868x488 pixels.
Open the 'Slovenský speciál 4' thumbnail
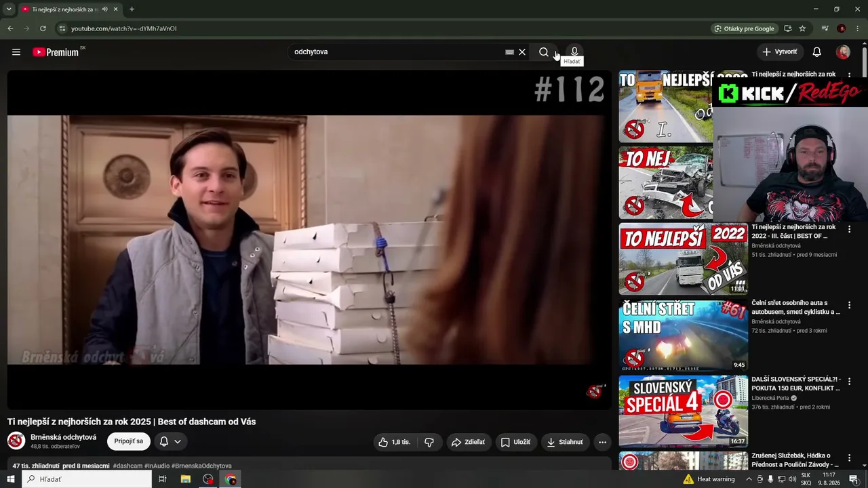click(683, 411)
